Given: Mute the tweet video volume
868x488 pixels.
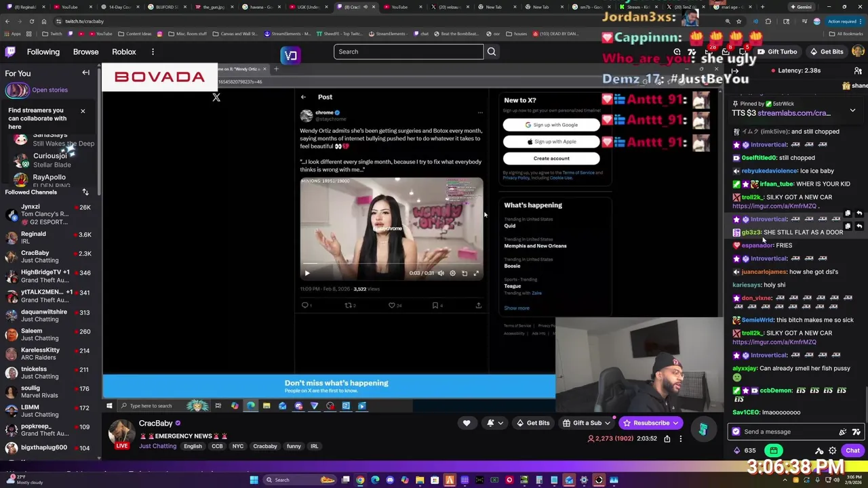Looking at the screenshot, I should 441,273.
